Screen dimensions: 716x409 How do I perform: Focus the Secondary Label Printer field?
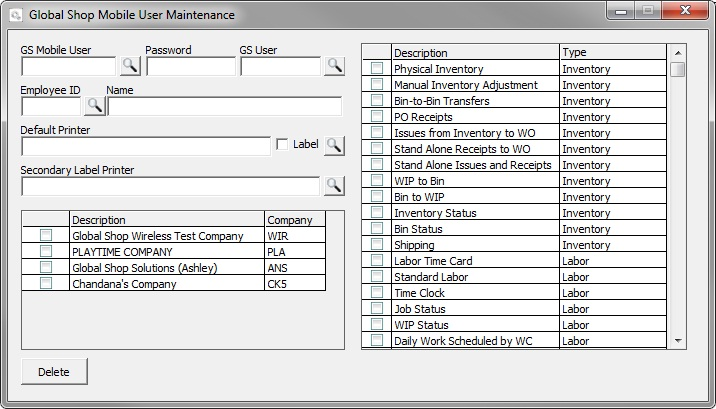170,186
